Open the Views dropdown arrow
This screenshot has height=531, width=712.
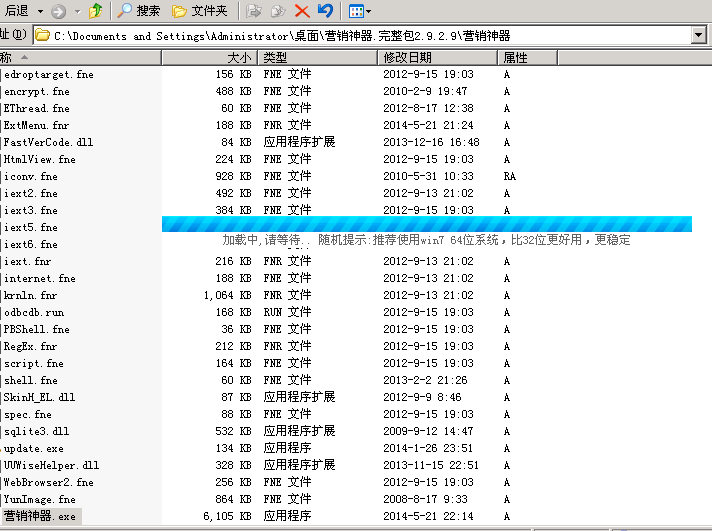[x=368, y=11]
